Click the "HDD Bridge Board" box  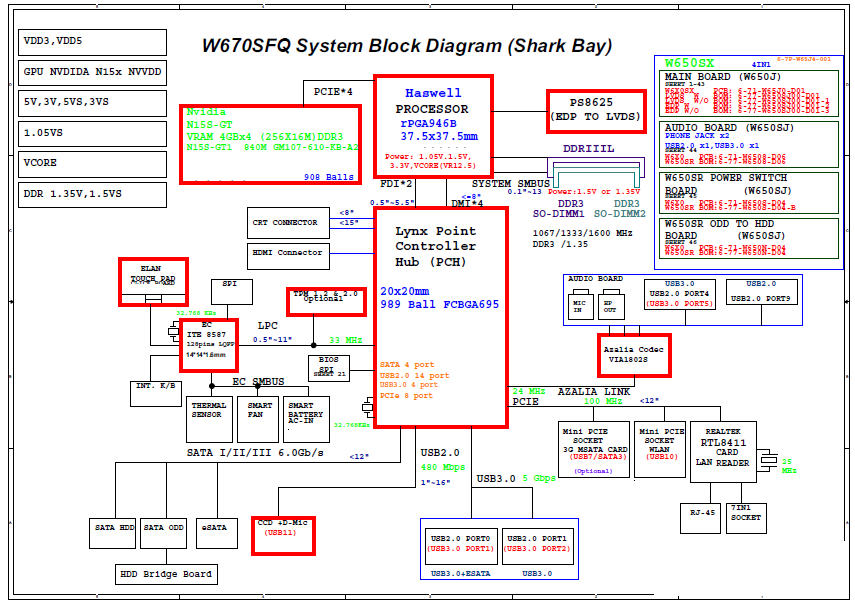click(x=166, y=574)
